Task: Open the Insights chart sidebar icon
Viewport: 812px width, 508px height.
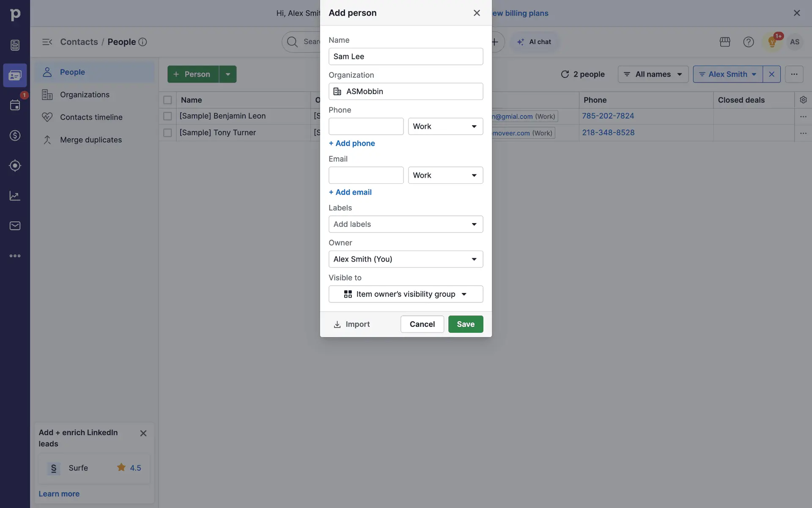Action: [x=15, y=196]
